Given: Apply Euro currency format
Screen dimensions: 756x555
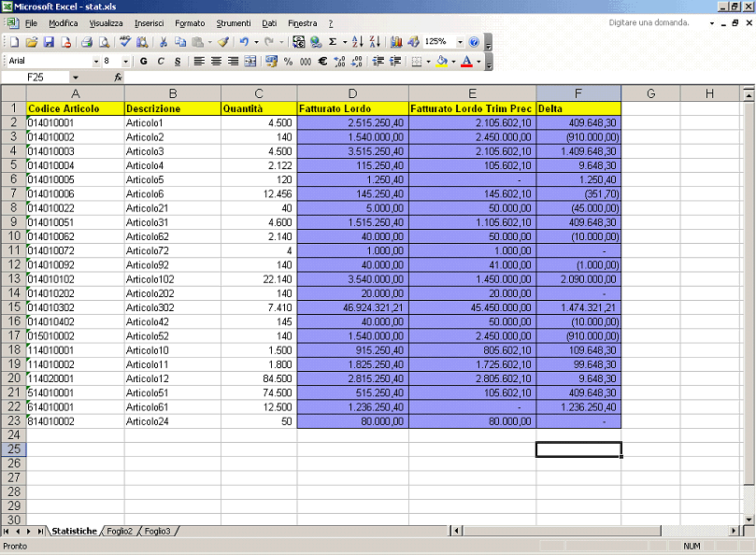Looking at the screenshot, I should coord(322,62).
